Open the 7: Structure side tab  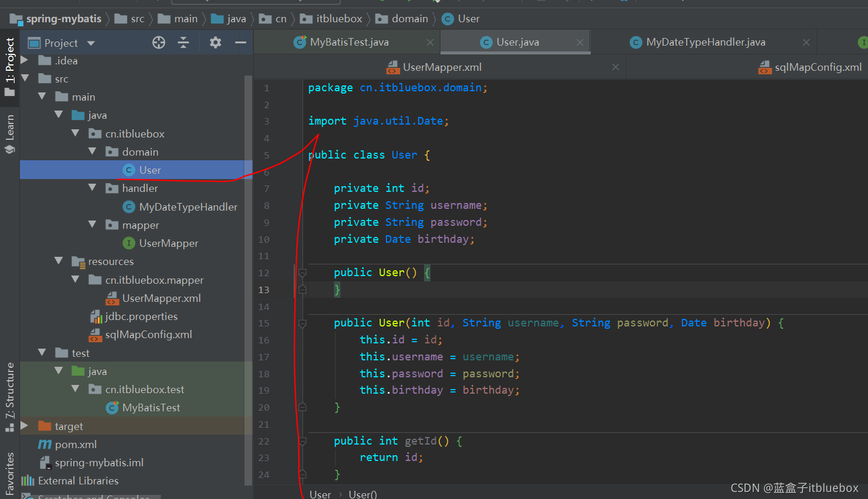9,397
